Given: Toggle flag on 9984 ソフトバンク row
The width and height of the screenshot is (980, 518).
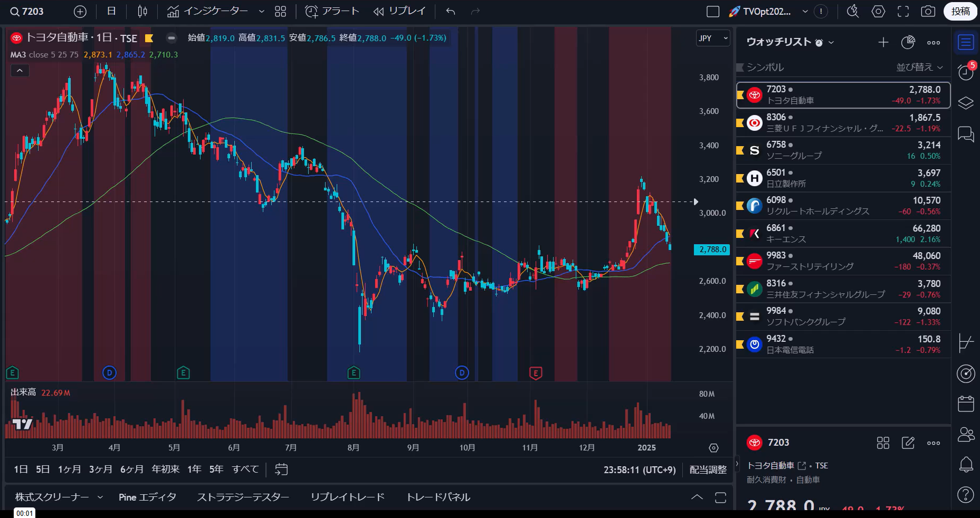Looking at the screenshot, I should 740,316.
